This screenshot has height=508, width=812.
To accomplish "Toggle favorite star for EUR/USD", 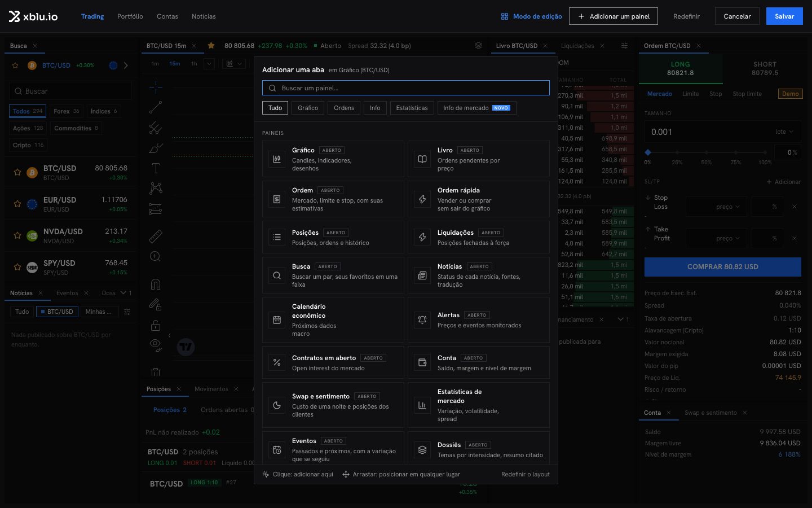I will pos(17,204).
